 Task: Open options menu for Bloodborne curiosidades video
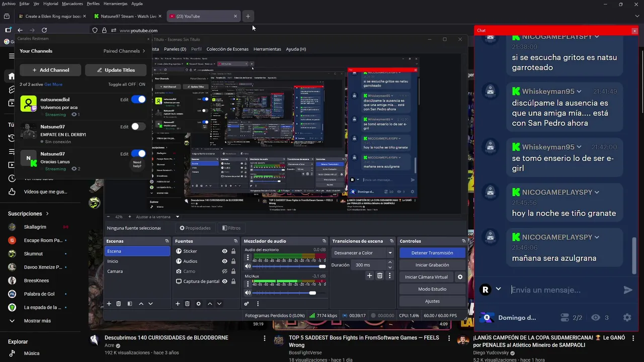tap(265, 338)
